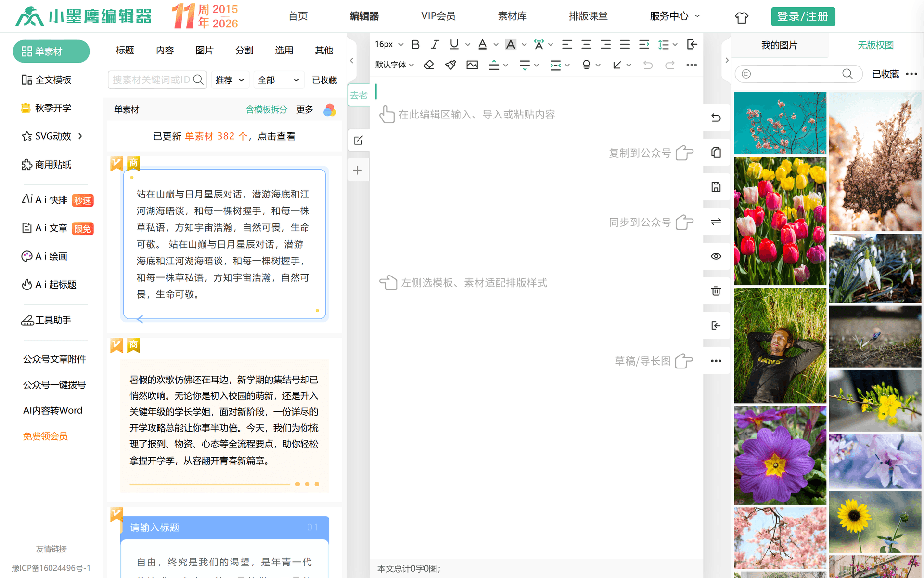Select the format painter brush
This screenshot has width=924, height=578.
(x=450, y=65)
